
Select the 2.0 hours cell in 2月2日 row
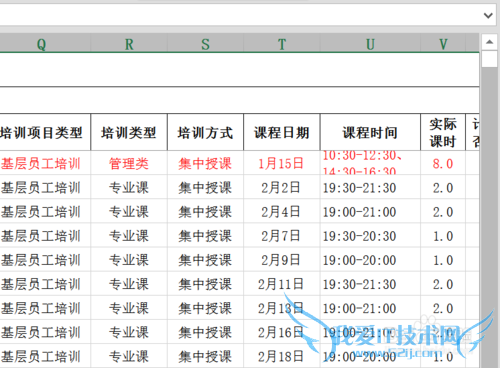click(x=443, y=187)
